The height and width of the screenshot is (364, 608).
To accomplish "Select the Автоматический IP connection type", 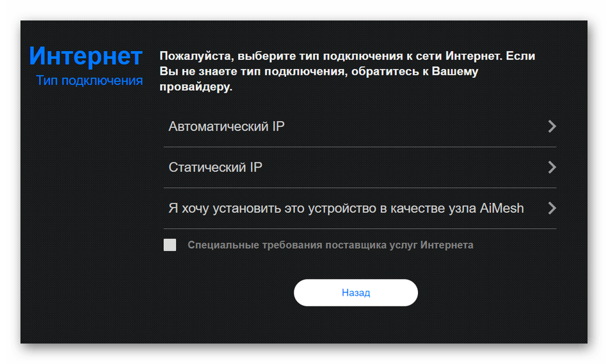I will [227, 127].
